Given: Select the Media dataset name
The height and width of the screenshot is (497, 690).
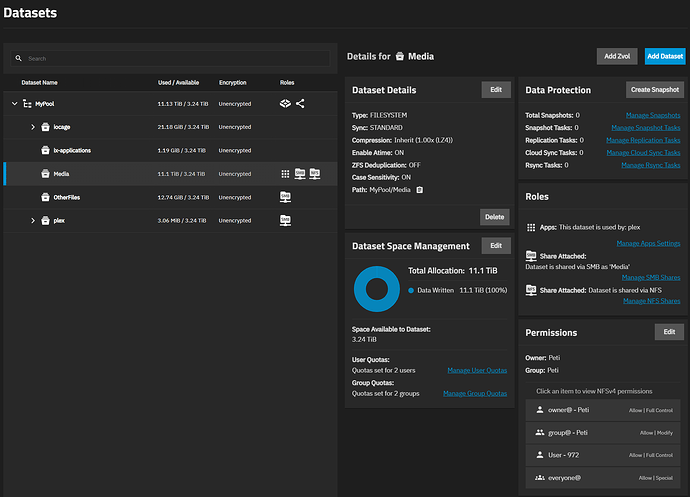Looking at the screenshot, I should click(x=61, y=174).
